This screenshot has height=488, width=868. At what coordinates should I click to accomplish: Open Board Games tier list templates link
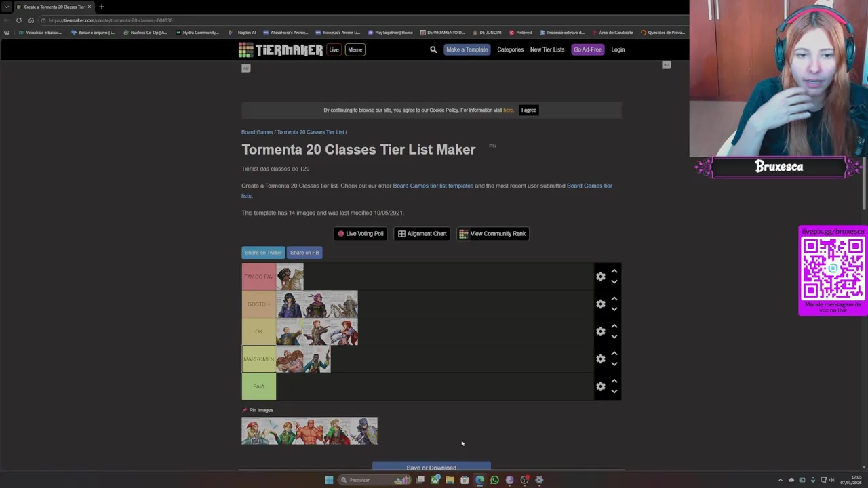(x=433, y=186)
